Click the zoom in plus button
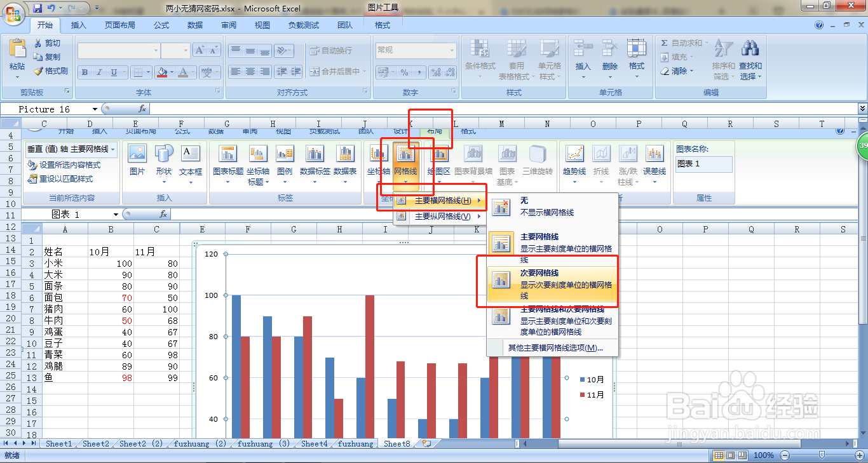This screenshot has height=463, width=868. [858, 455]
